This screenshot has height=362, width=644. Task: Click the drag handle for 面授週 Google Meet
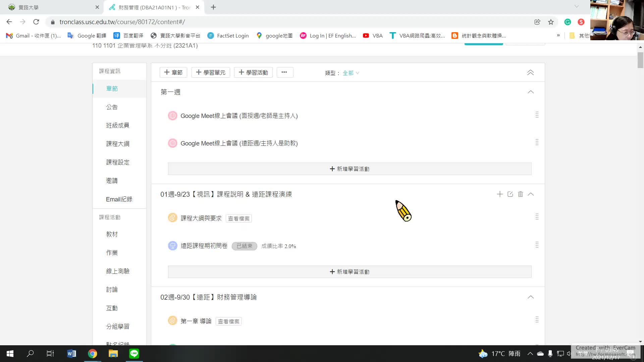[x=537, y=115]
